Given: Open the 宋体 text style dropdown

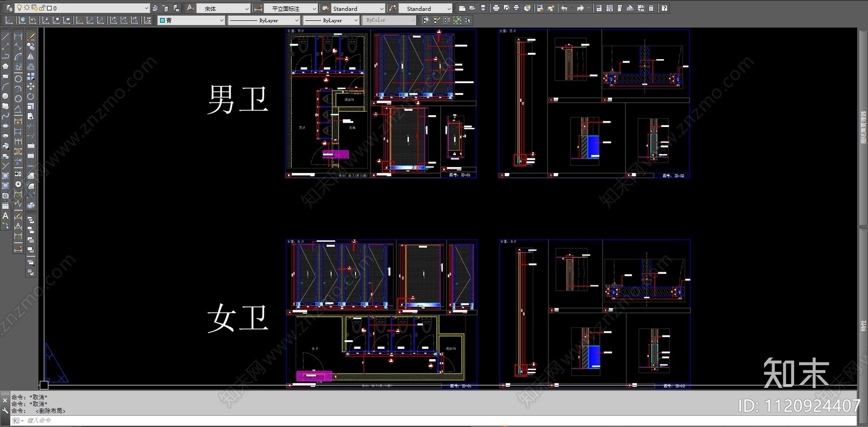Looking at the screenshot, I should (247, 9).
